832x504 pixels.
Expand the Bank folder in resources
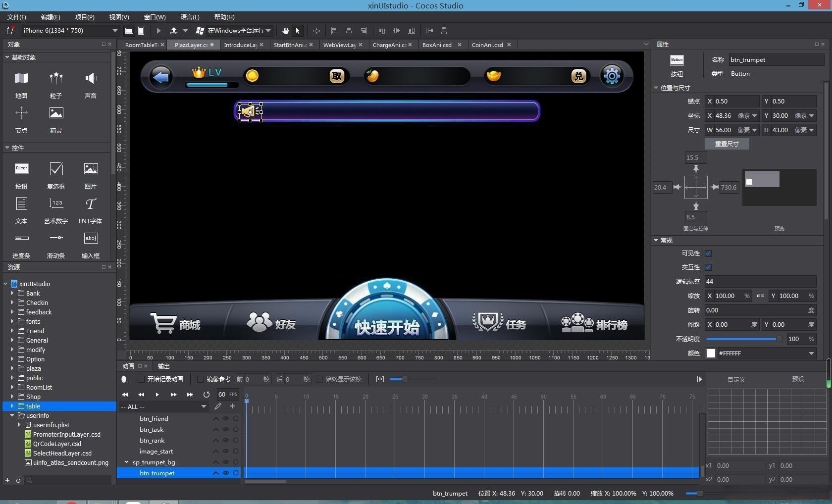pos(12,293)
